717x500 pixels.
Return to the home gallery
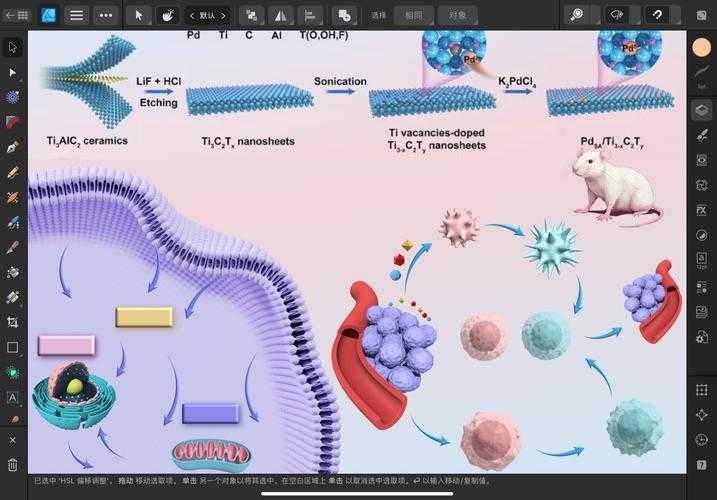(16, 15)
